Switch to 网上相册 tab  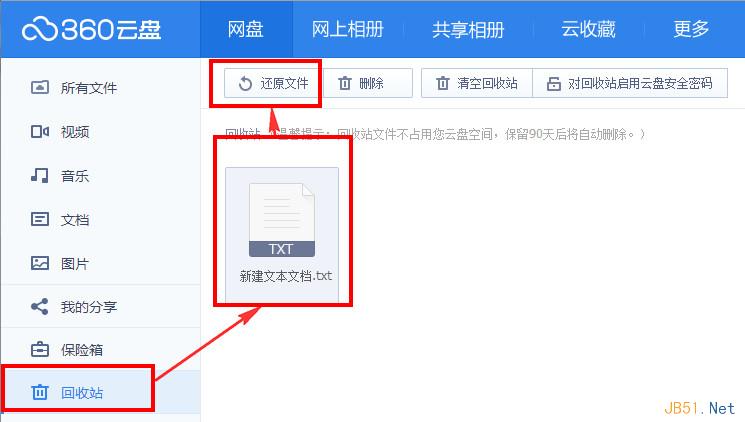tap(348, 29)
